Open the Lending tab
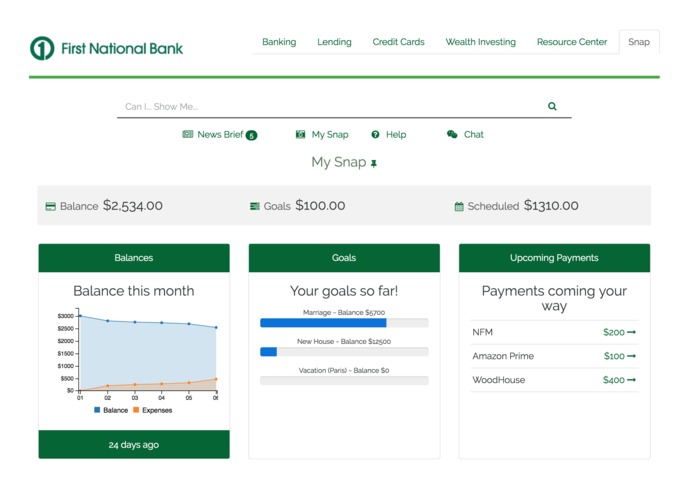Image resolution: width=695 pixels, height=494 pixels. point(334,42)
